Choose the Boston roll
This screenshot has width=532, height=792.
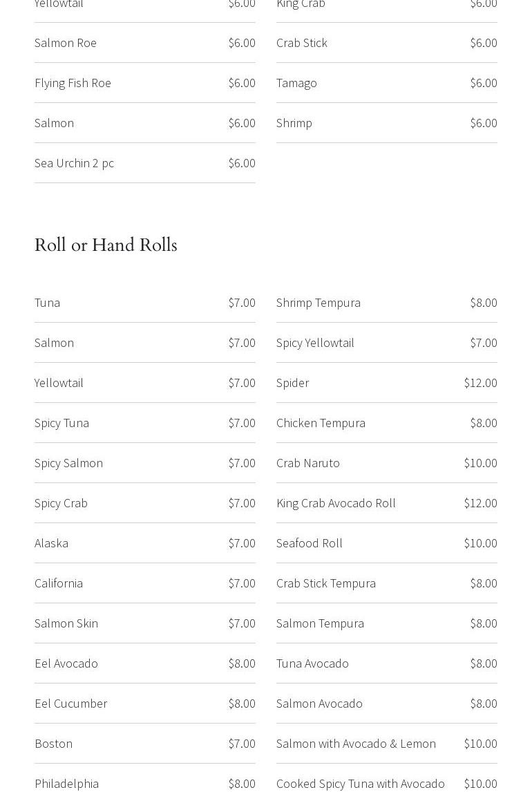pyautogui.click(x=53, y=744)
